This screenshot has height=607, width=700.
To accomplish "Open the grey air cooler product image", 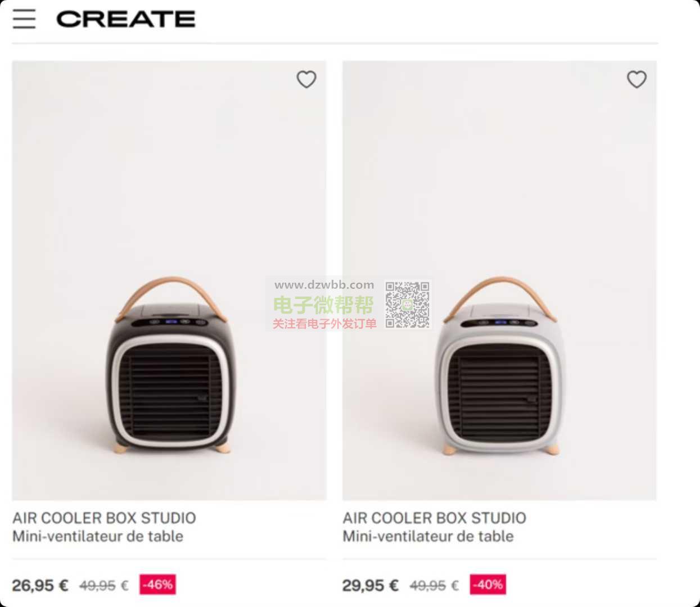I will [499, 280].
